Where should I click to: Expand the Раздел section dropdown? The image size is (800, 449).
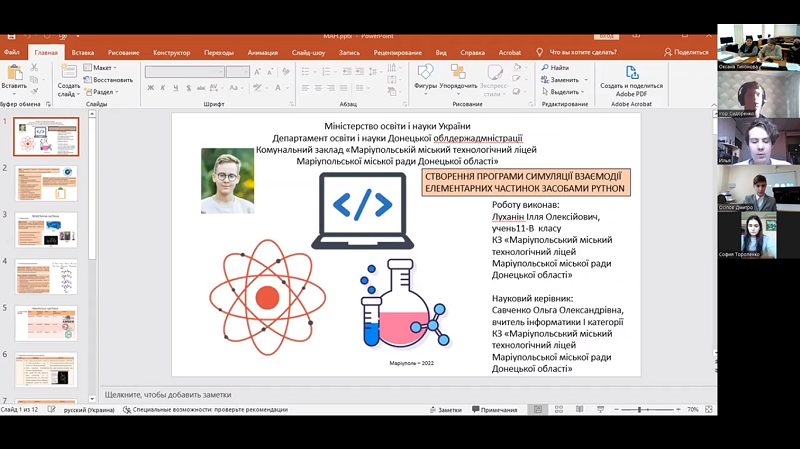click(102, 92)
